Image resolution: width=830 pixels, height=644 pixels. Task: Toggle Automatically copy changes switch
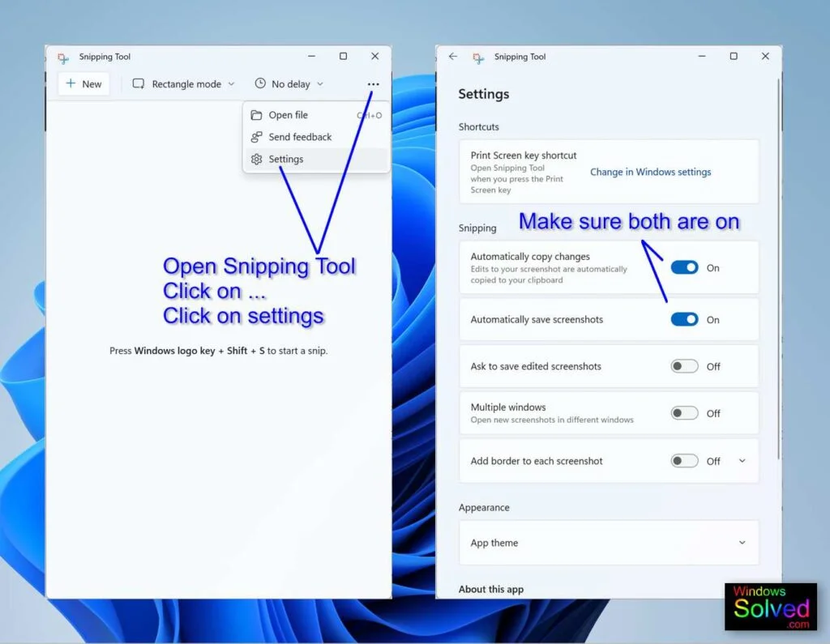pos(684,267)
